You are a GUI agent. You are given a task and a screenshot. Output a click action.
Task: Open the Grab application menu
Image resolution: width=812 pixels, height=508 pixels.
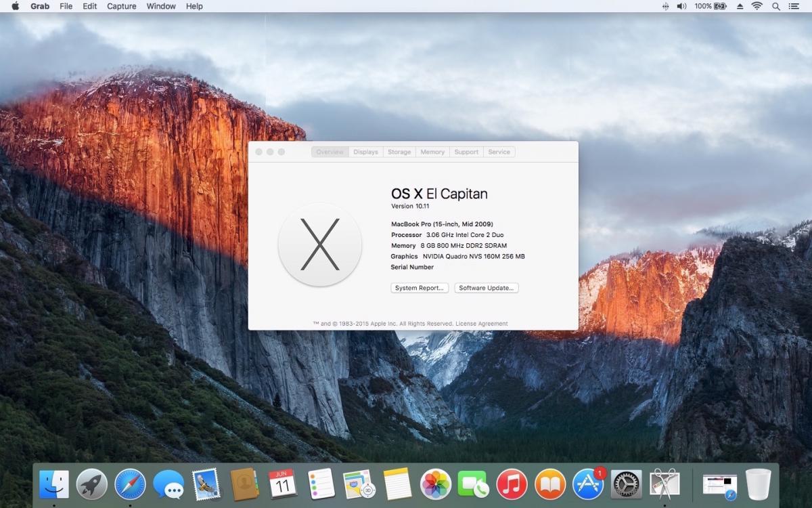(x=40, y=6)
